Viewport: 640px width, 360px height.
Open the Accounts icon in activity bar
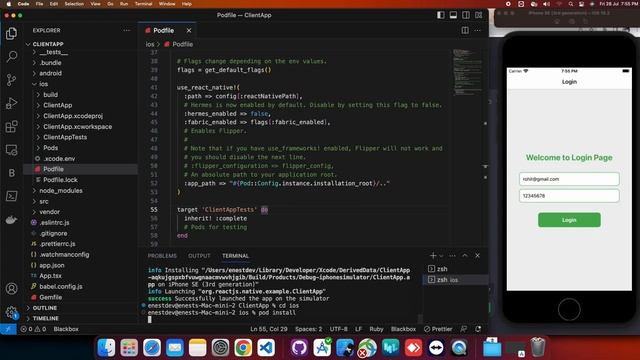pos(11,289)
